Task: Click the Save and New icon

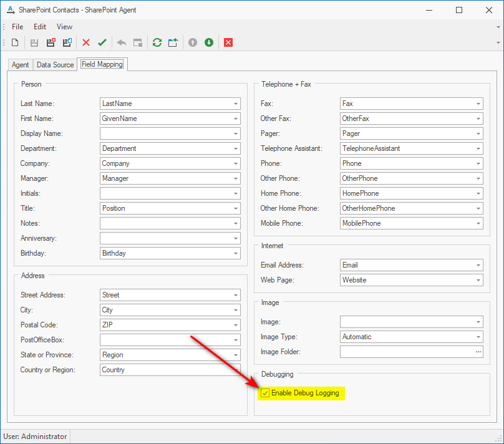Action: [67, 42]
